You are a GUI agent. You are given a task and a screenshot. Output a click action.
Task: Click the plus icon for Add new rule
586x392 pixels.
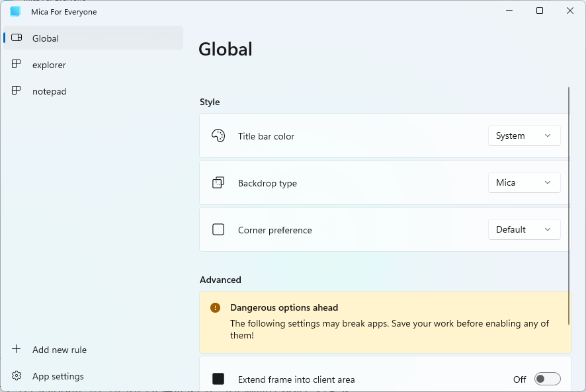point(16,349)
